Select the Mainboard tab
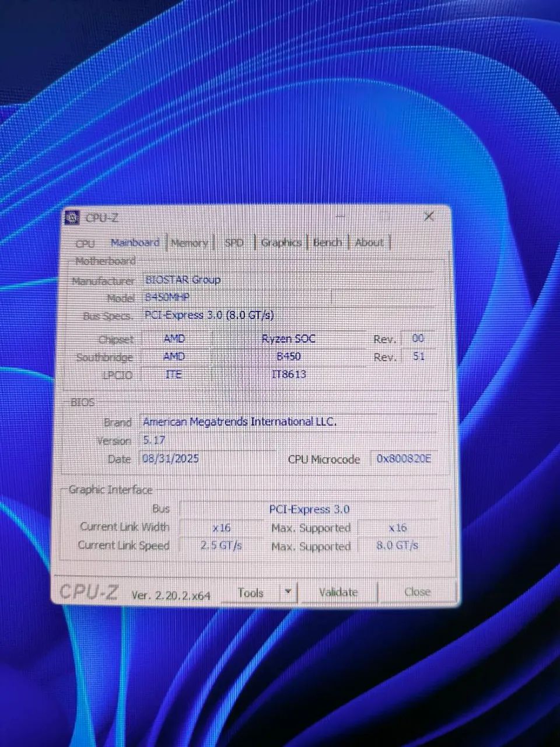The image size is (560, 747). click(135, 242)
